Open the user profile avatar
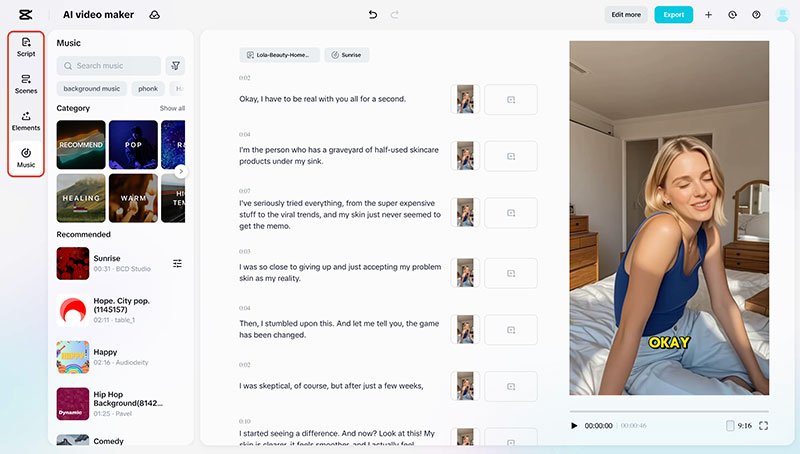The height and width of the screenshot is (454, 800). 782,15
